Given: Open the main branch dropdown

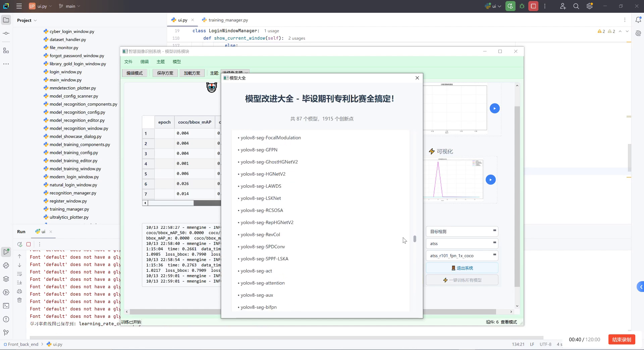Looking at the screenshot, I should coord(69,6).
